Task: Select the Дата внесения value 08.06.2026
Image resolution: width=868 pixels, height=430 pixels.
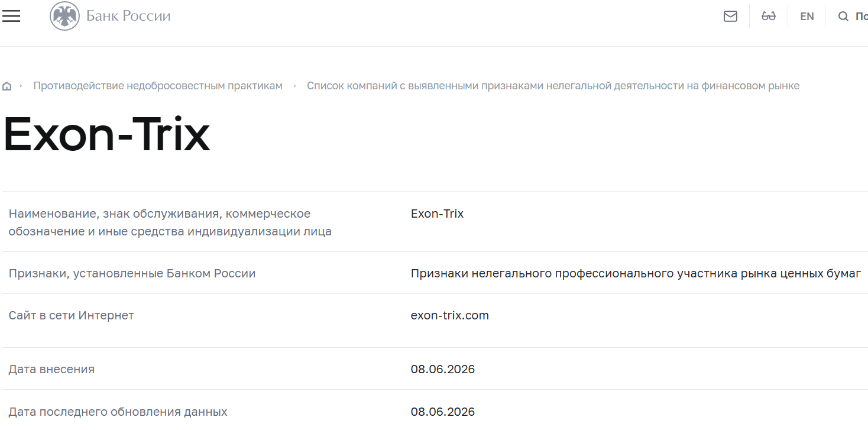Action: point(443,370)
